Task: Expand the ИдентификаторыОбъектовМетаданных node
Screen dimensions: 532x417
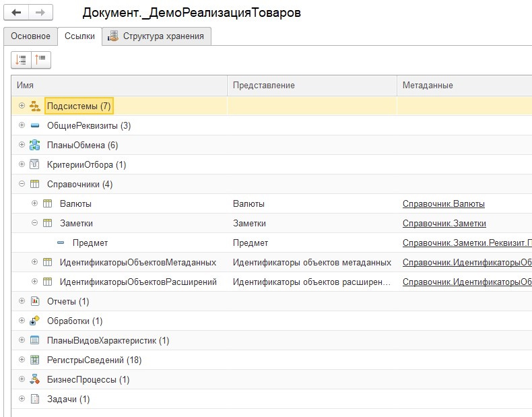Action: tap(34, 262)
